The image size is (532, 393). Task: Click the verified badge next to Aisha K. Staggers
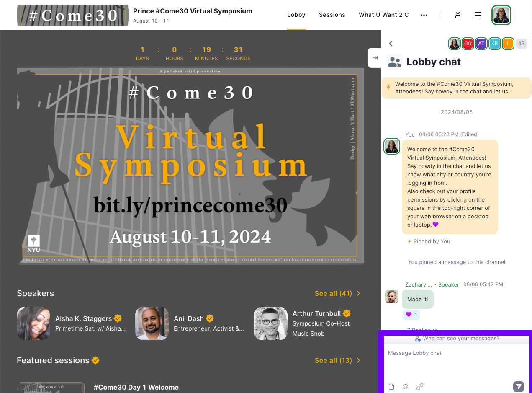118,318
